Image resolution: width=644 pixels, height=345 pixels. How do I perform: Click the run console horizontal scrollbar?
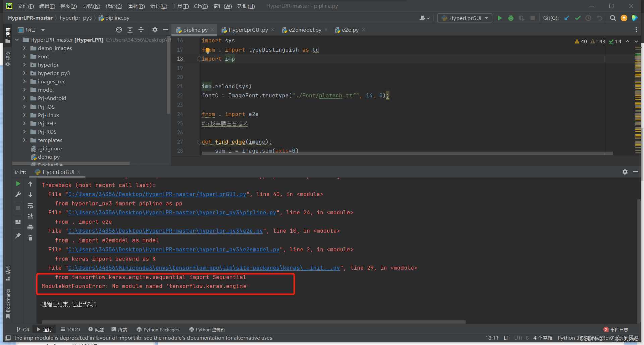tap(252, 322)
